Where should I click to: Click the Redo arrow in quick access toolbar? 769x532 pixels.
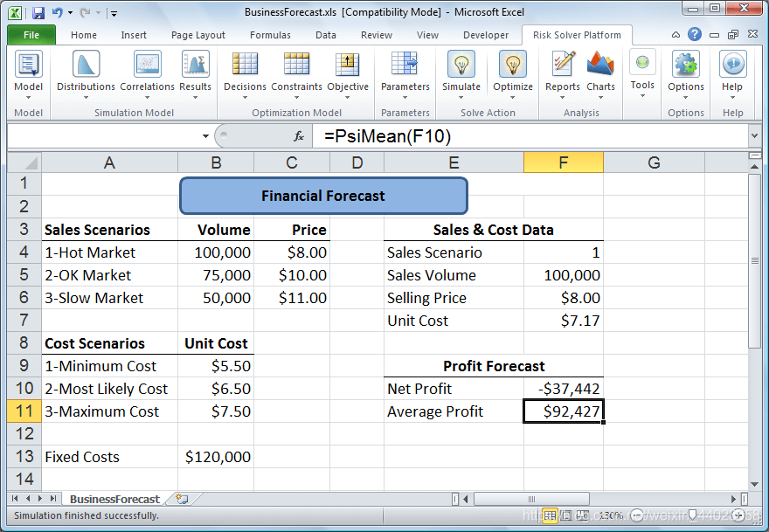(86, 13)
